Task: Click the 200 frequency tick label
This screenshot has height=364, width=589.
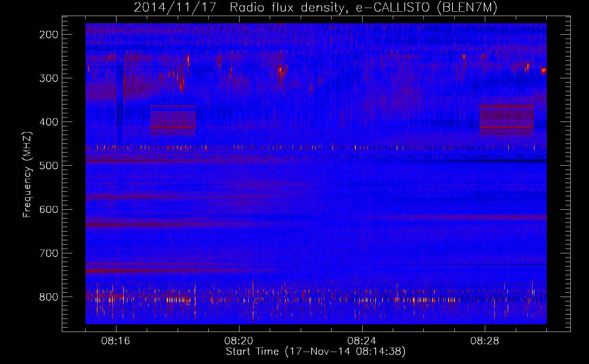Action: click(48, 35)
